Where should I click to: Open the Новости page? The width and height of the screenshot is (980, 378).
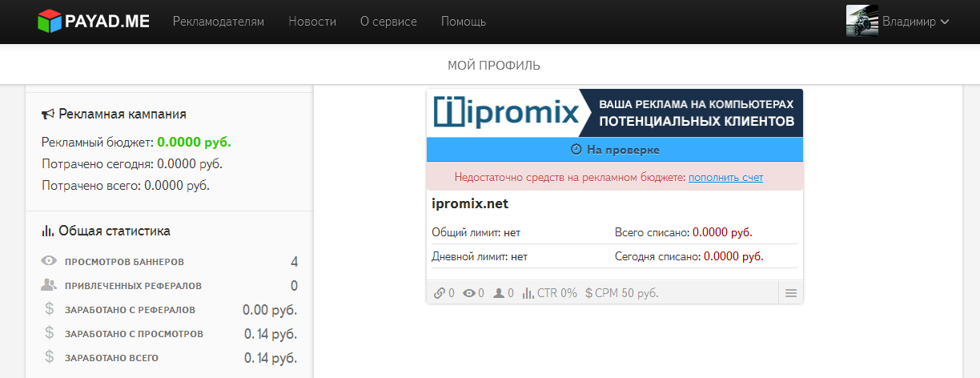[312, 22]
